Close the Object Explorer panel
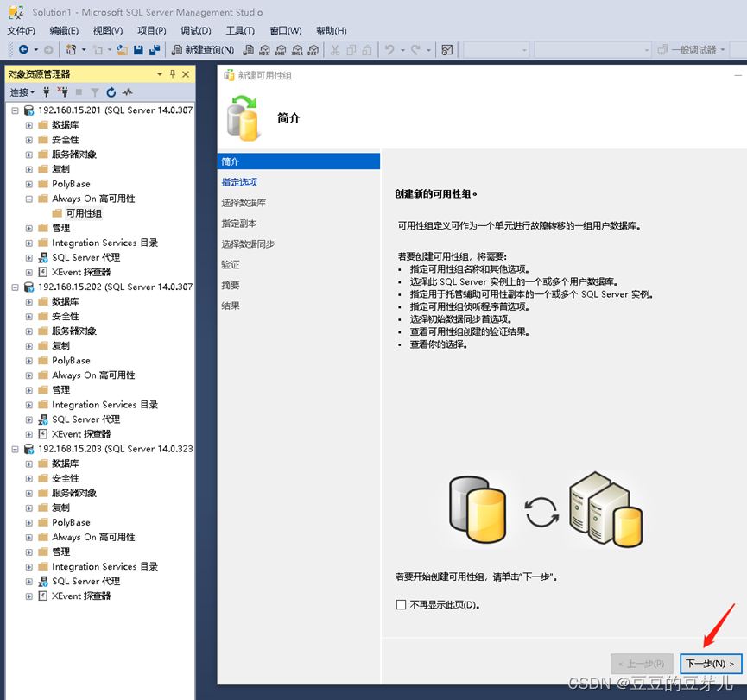This screenshot has width=747, height=700. [186, 74]
